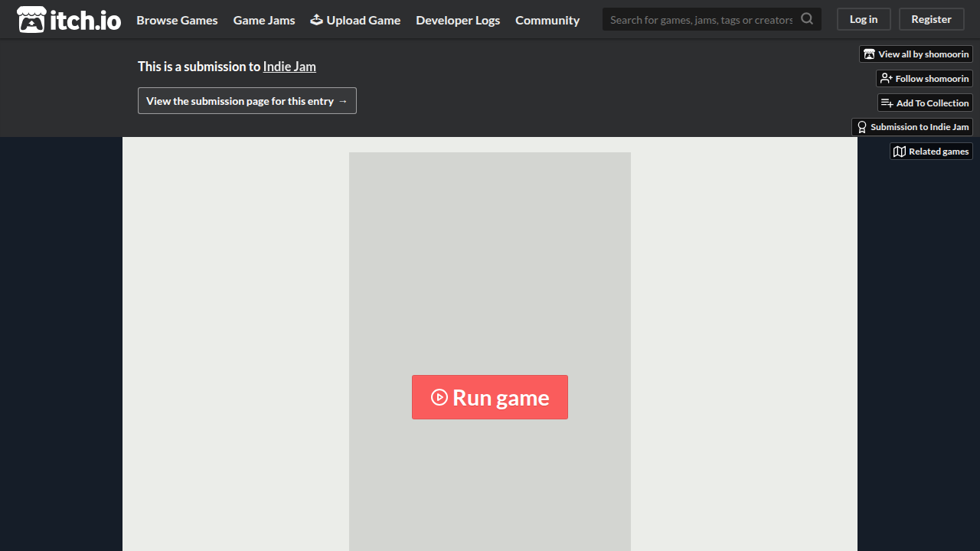Image resolution: width=980 pixels, height=551 pixels.
Task: Go to Game Jams
Action: [x=264, y=20]
